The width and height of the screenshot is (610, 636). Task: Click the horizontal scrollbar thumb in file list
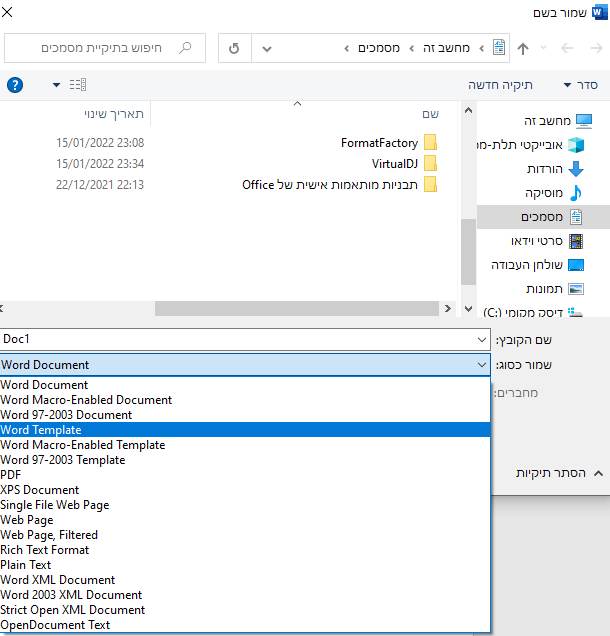click(297, 309)
